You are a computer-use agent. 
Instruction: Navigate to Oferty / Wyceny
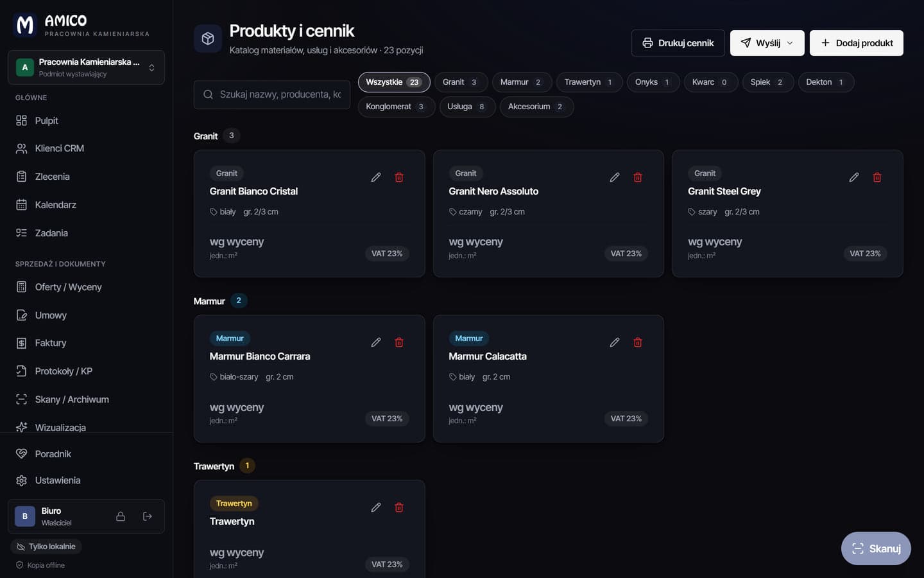(x=86, y=287)
